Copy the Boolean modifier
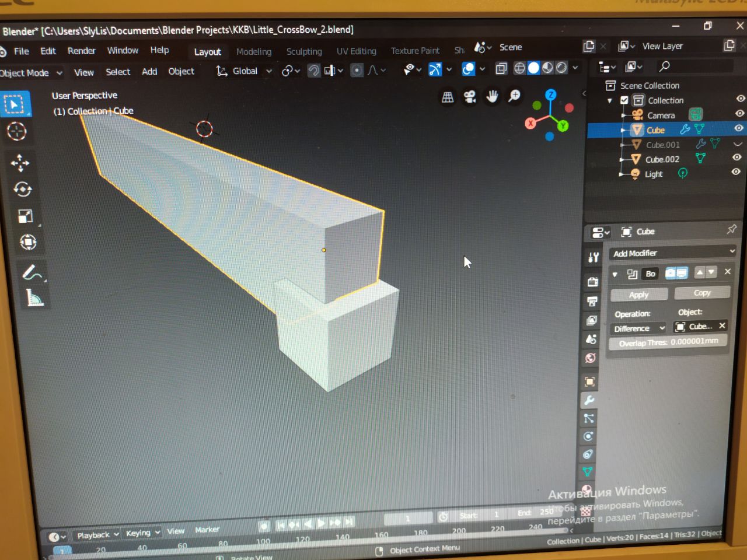 coord(702,293)
